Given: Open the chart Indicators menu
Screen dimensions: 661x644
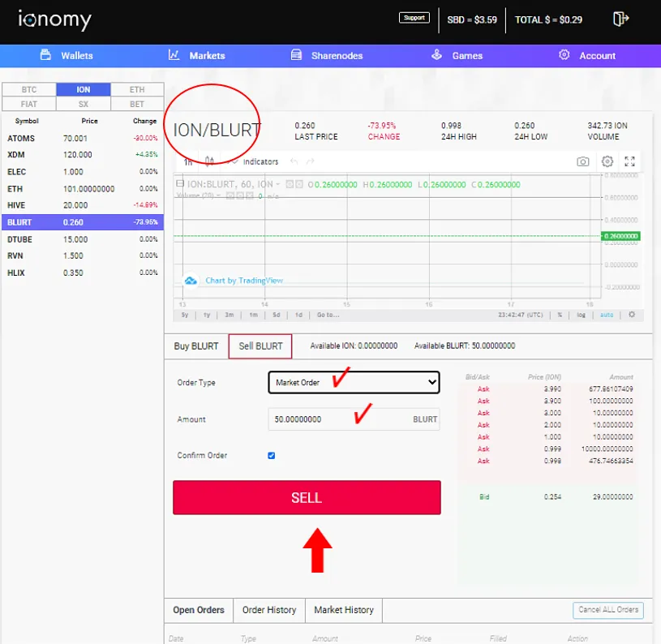Looking at the screenshot, I should tap(260, 161).
